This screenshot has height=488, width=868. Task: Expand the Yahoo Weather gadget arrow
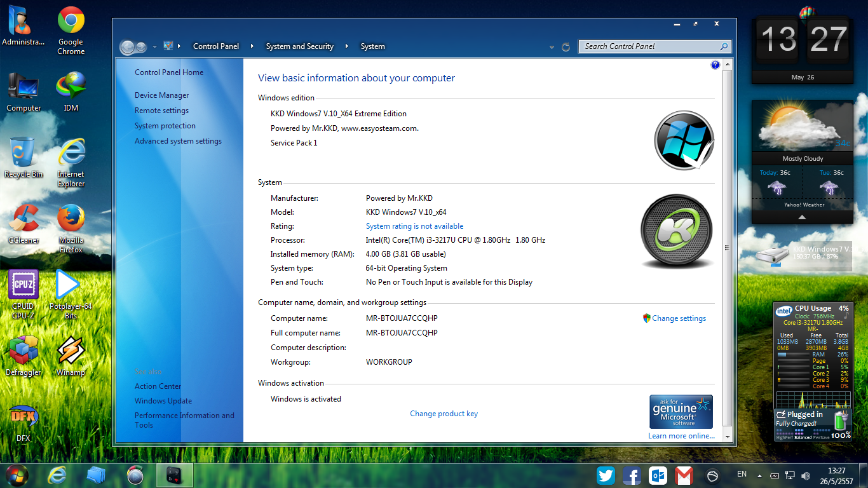802,217
